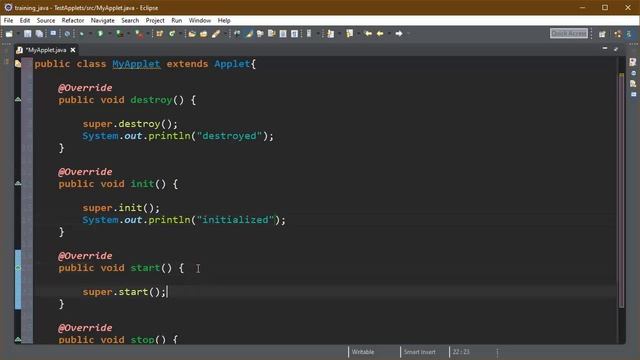Click the Open Perspective icon
This screenshot has height=360, width=640.
(x=602, y=34)
